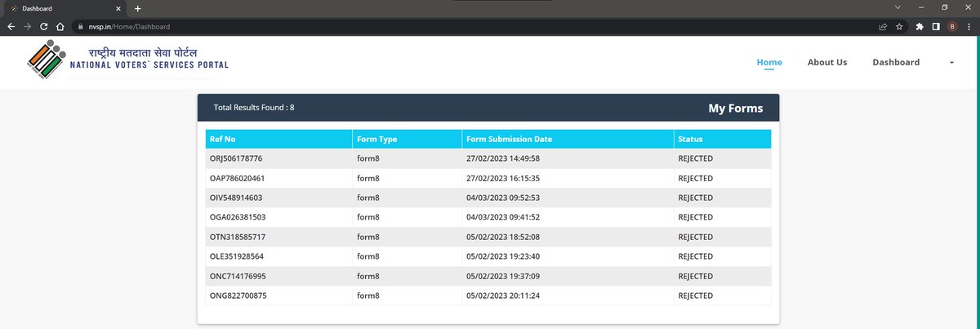Open a new tab with plus icon

click(137, 8)
